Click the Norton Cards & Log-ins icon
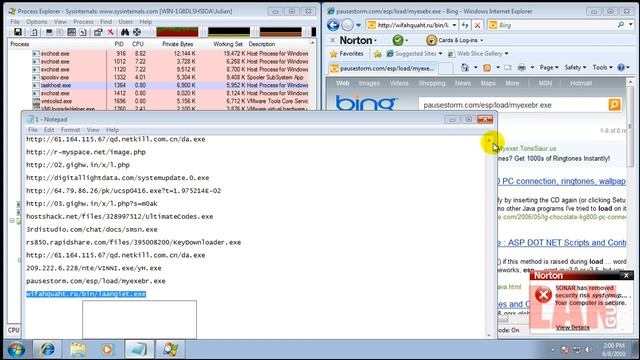Image resolution: width=640 pixels, height=360 pixels. point(431,40)
